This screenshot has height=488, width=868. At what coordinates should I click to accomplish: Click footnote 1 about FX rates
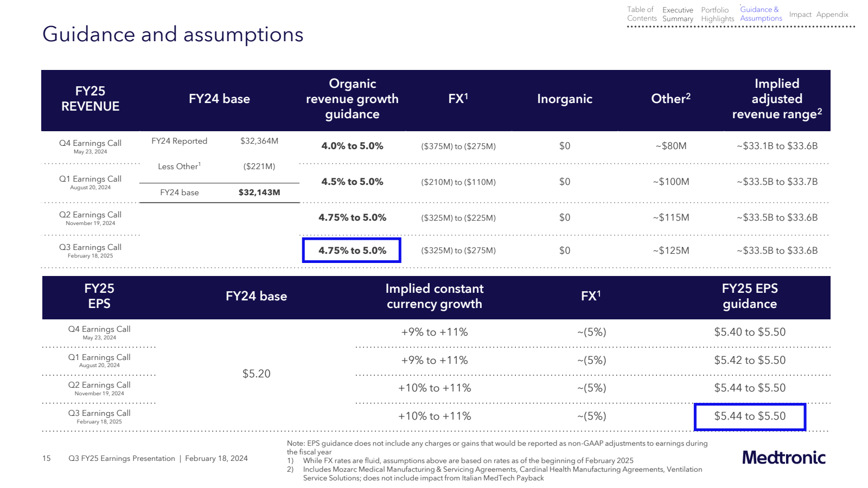coord(460,461)
